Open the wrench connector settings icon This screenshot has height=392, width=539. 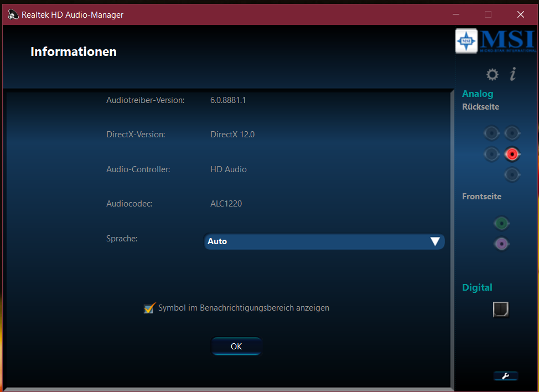point(506,376)
